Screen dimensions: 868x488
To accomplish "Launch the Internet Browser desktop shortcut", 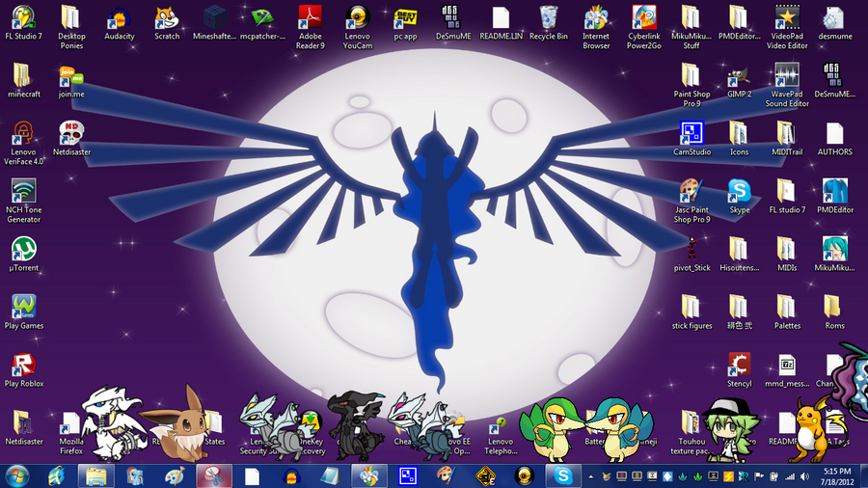I will (x=596, y=28).
